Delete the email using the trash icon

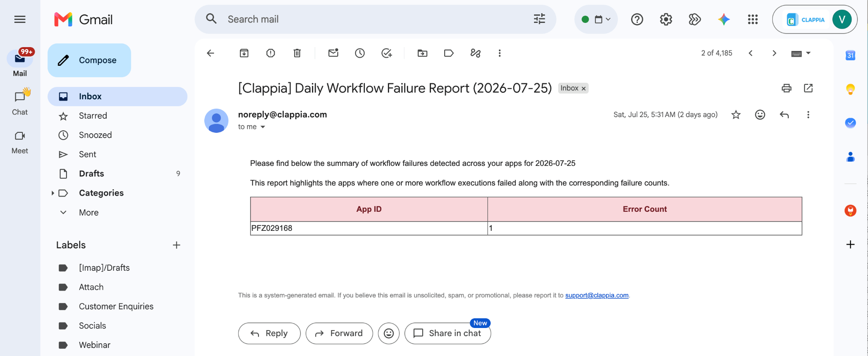coord(297,53)
